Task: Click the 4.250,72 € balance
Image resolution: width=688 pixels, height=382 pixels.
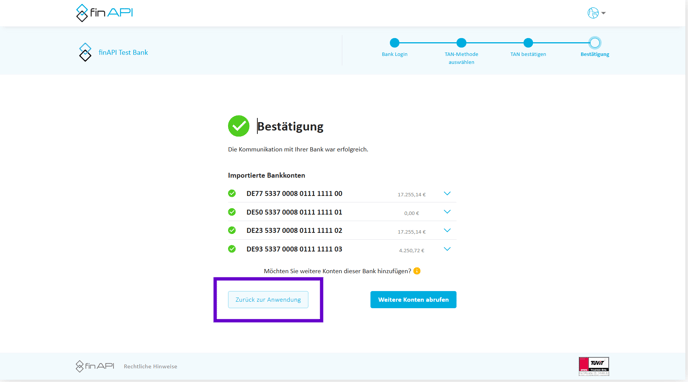Action: coord(412,250)
